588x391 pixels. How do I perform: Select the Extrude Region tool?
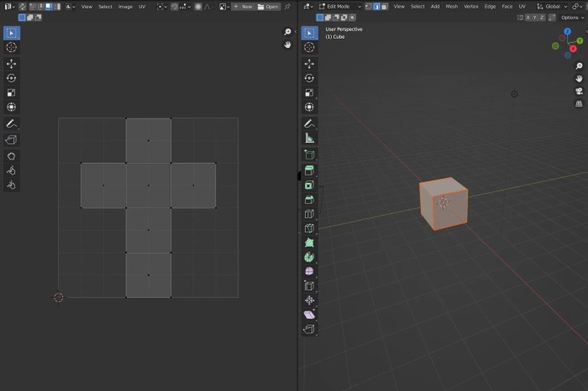[309, 171]
